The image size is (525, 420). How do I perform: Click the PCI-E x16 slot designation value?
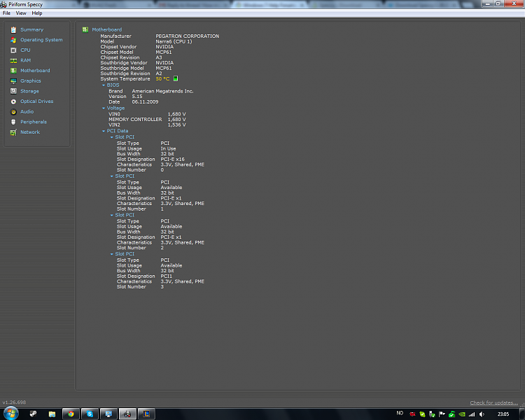[172, 160]
